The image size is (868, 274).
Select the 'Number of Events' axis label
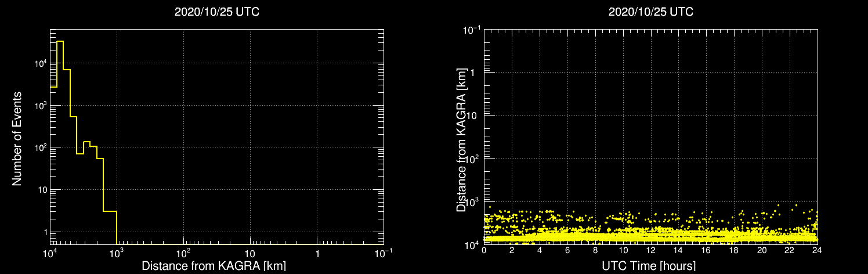click(17, 138)
